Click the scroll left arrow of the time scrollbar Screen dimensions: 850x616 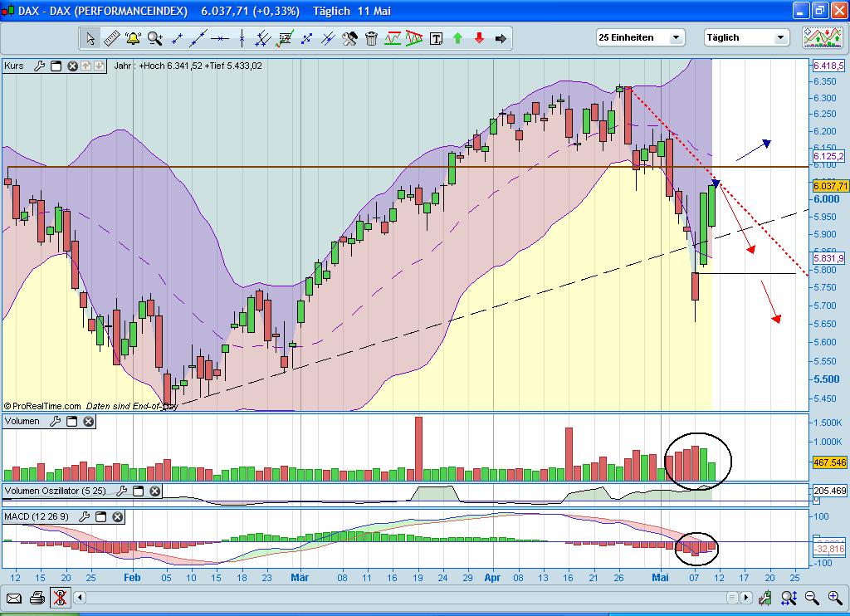80,598
